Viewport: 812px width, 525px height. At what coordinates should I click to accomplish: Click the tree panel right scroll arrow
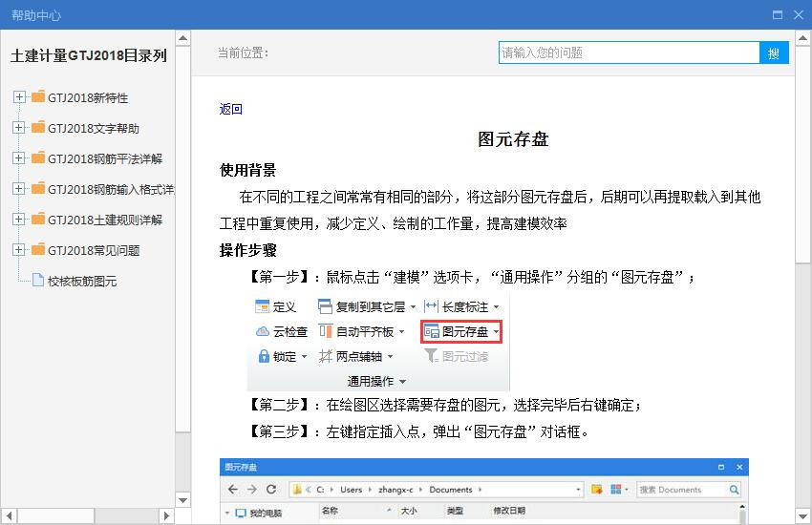point(166,515)
